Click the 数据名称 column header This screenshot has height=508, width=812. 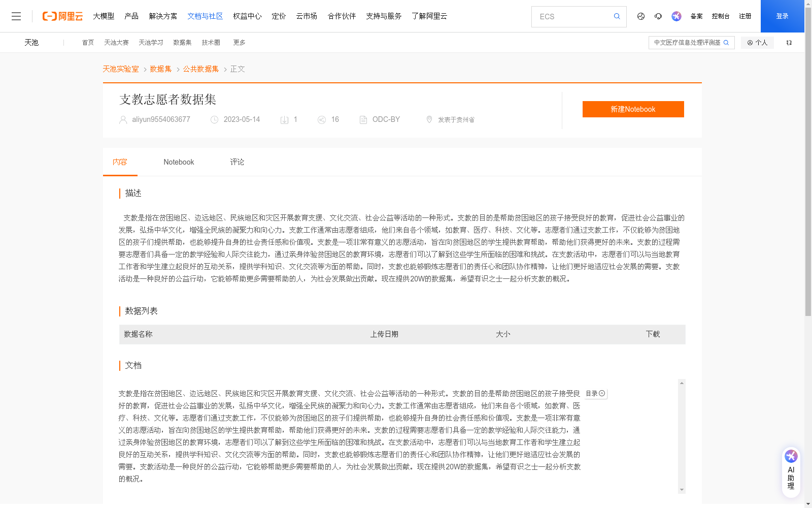pyautogui.click(x=138, y=334)
